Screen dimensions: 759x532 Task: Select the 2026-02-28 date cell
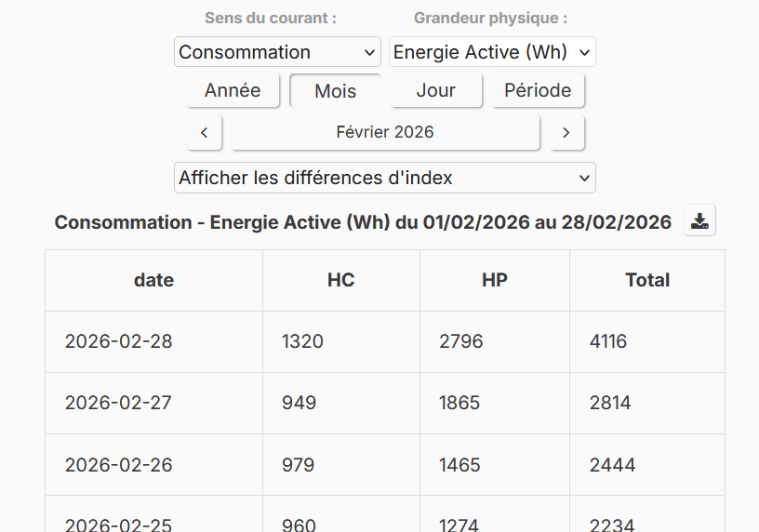118,341
